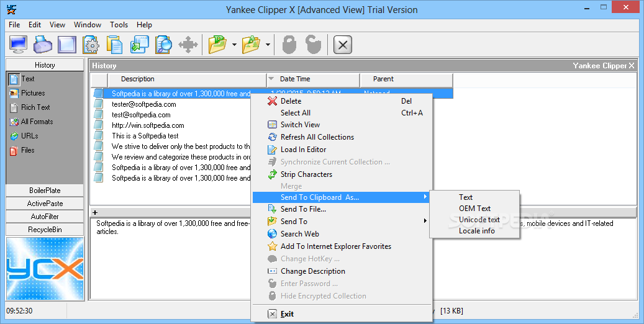Open the Help menu
The width and height of the screenshot is (644, 324).
144,25
